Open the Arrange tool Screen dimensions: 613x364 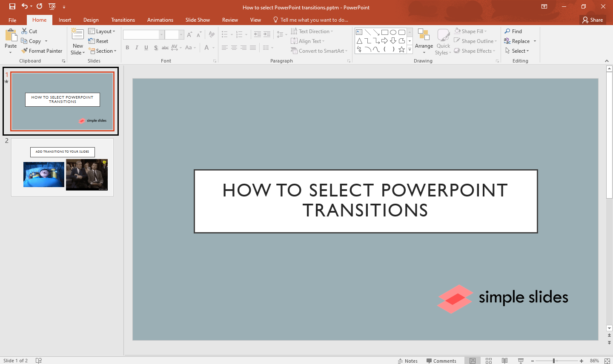coord(424,41)
